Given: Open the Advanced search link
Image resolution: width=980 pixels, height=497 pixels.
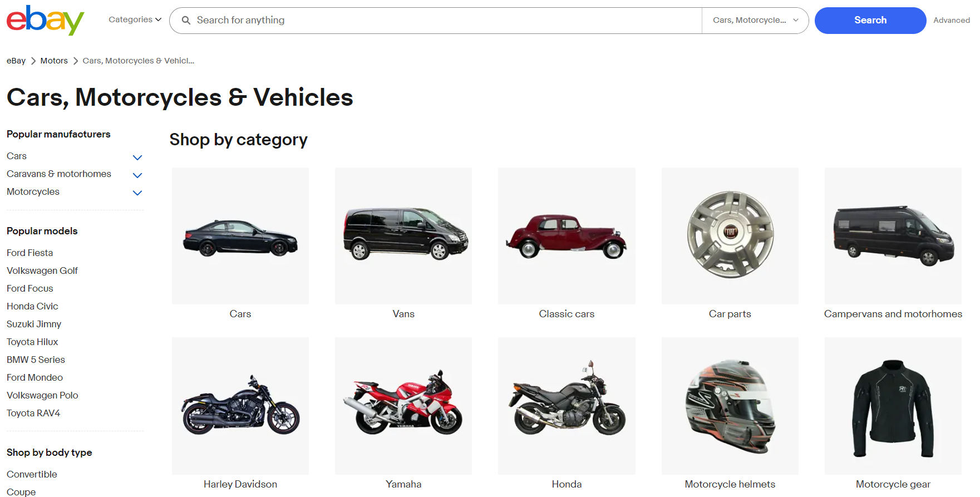Looking at the screenshot, I should pos(952,20).
